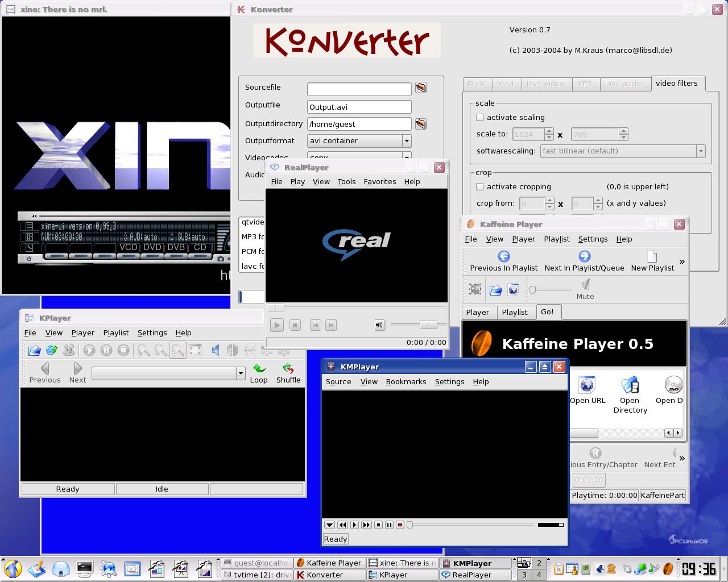The height and width of the screenshot is (582, 728).
Task: Expand Kaffeine's lower toolbar chevron near Next Entry
Action: (682, 458)
